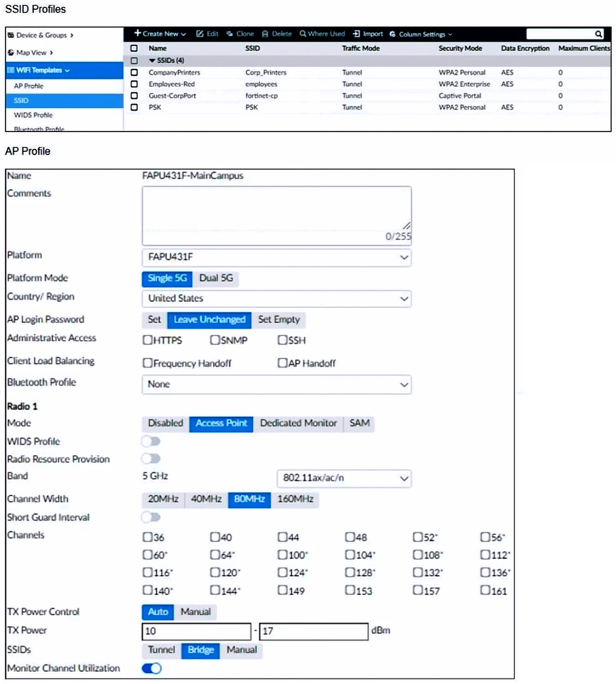
Task: Click the Import icon in toolbar
Action: [356, 34]
